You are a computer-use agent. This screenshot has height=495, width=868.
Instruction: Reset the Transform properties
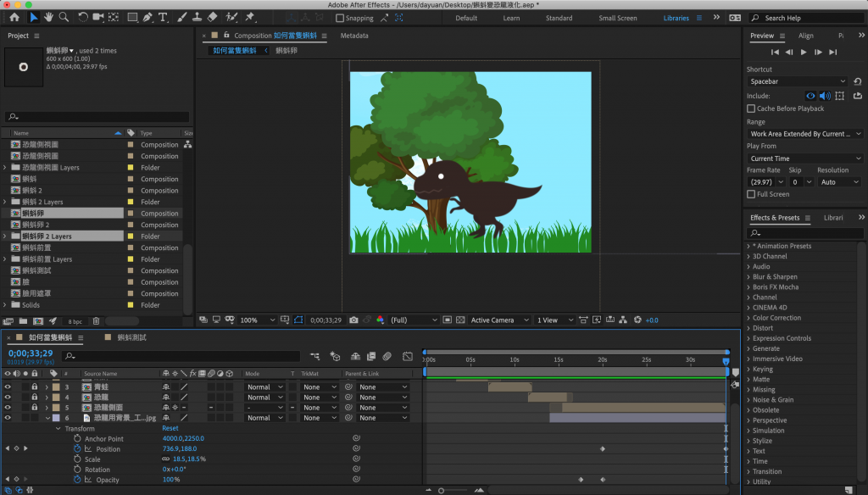tap(170, 429)
